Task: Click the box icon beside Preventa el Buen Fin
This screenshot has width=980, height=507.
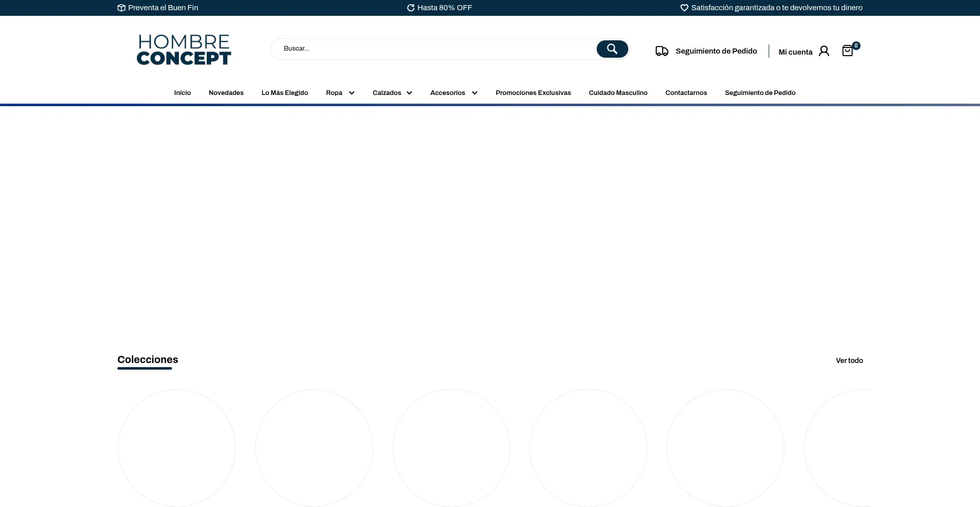Action: click(121, 8)
